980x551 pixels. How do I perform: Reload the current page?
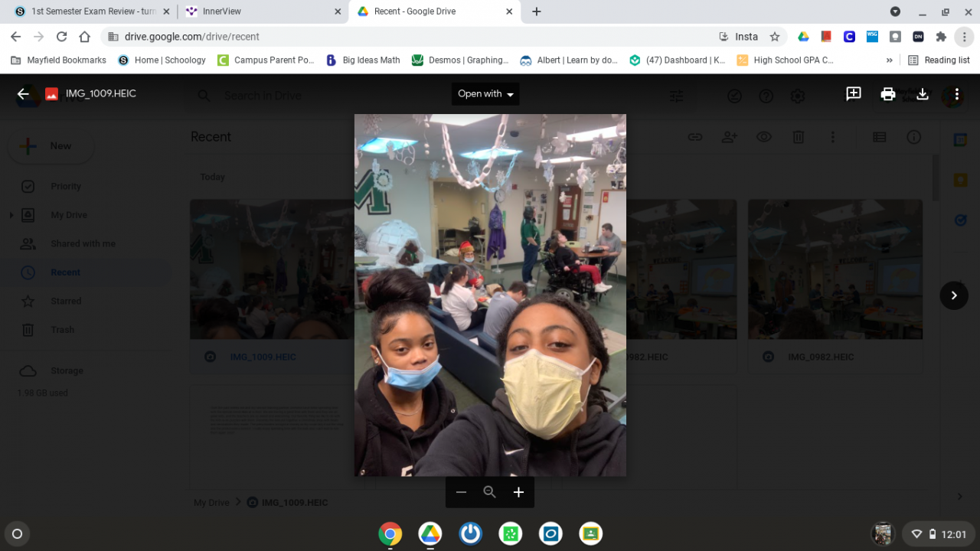[61, 37]
